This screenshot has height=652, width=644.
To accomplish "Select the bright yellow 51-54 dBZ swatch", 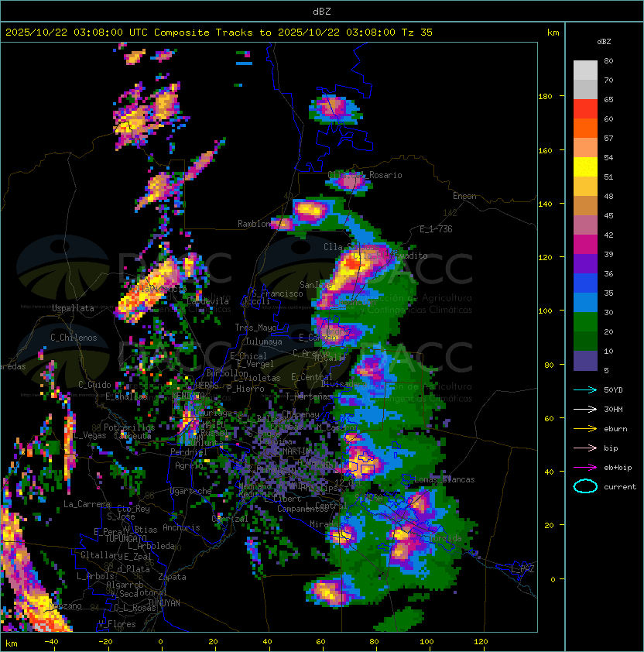I will (x=585, y=166).
